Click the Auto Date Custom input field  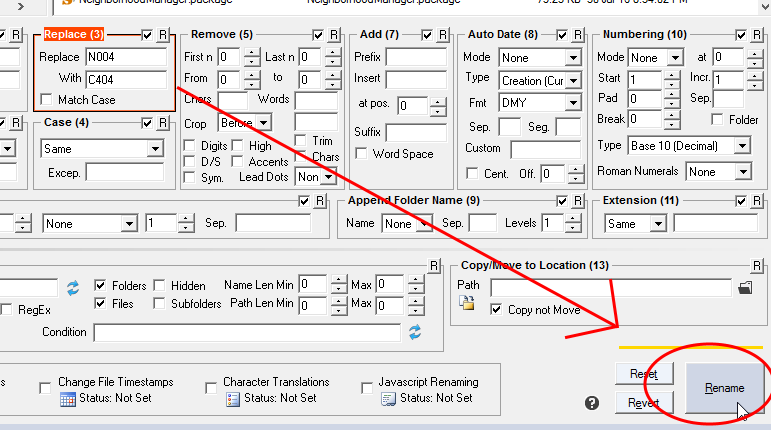(546, 149)
